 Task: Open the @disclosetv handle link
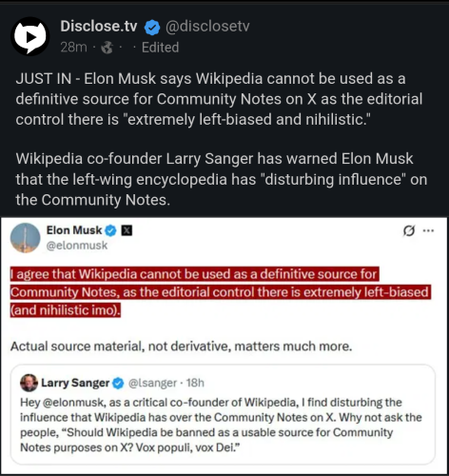coord(207,27)
